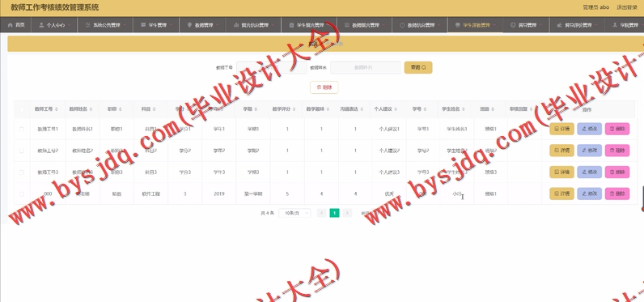Sort table by 职称 column
The height and width of the screenshot is (302, 644).
[121, 109]
